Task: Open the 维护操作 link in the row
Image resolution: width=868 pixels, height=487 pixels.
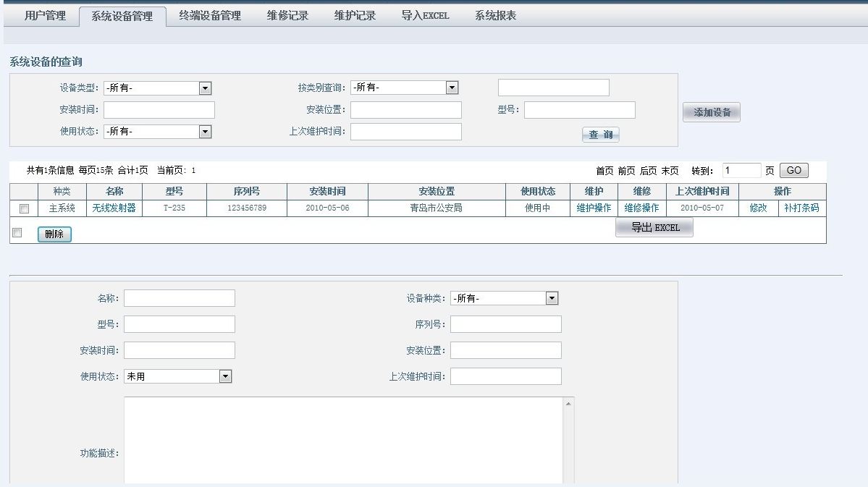Action: click(x=594, y=208)
